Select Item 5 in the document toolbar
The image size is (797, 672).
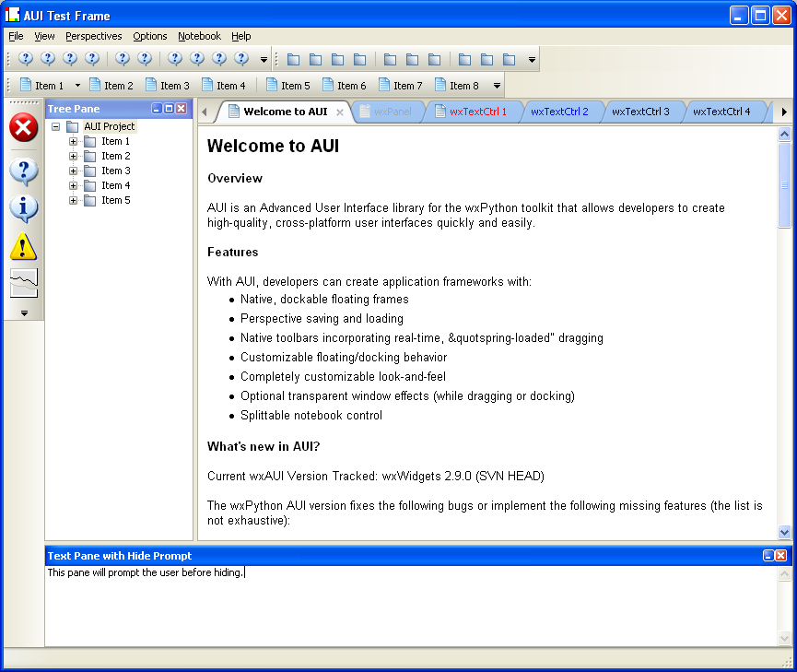[287, 86]
